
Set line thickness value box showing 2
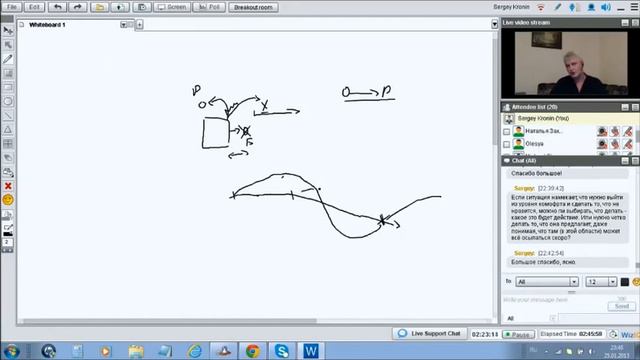(x=7, y=242)
